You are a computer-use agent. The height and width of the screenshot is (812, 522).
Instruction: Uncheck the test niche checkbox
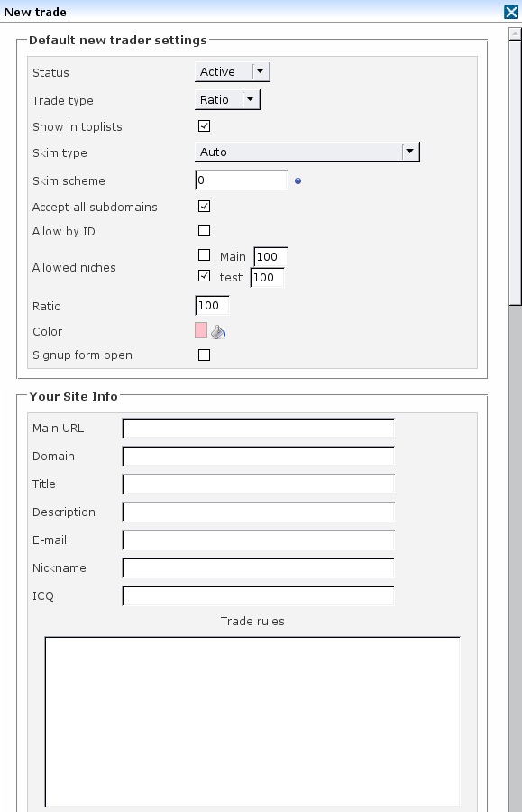point(205,275)
